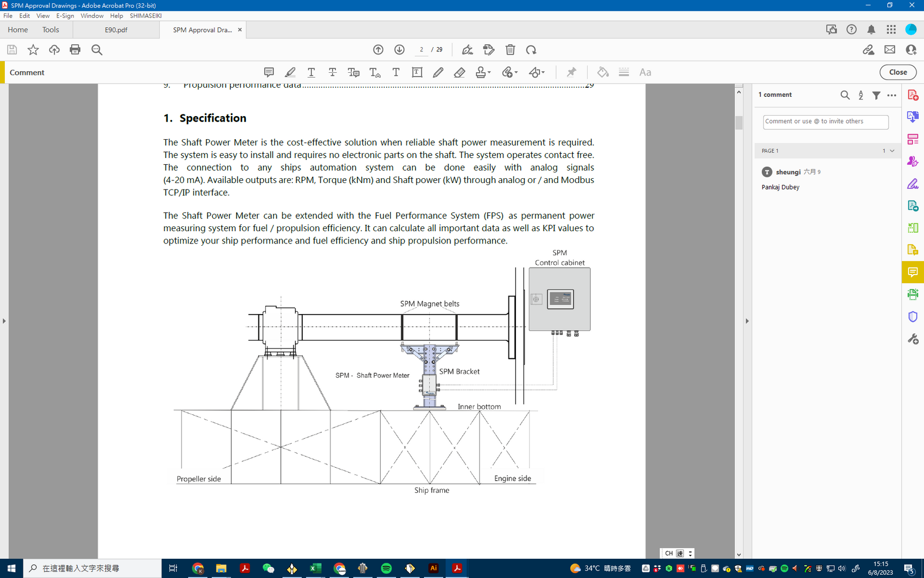The height and width of the screenshot is (578, 924).
Task: Close the Comment toolbar
Action: 898,72
